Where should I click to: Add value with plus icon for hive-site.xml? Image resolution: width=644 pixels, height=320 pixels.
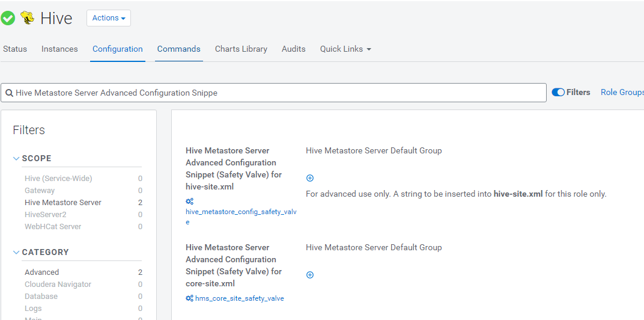[310, 178]
